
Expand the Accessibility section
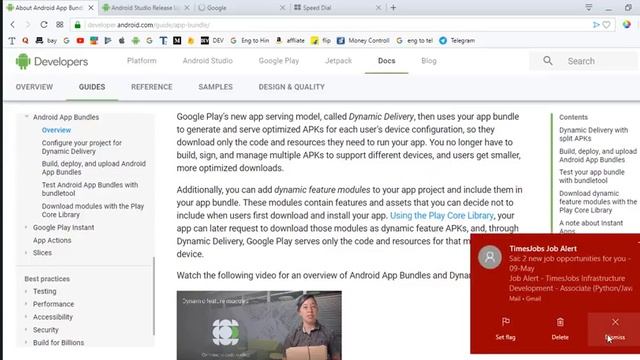click(26, 317)
